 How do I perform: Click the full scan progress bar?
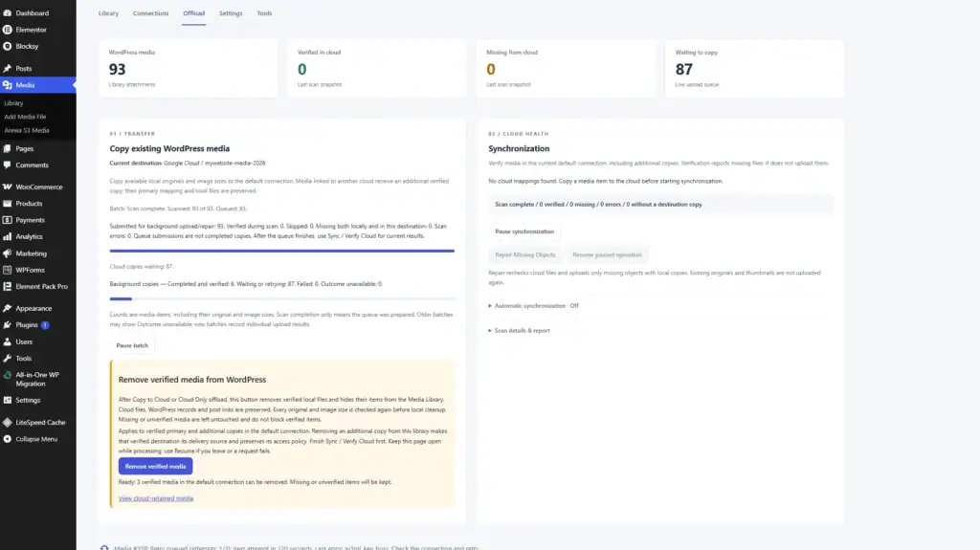(282, 252)
